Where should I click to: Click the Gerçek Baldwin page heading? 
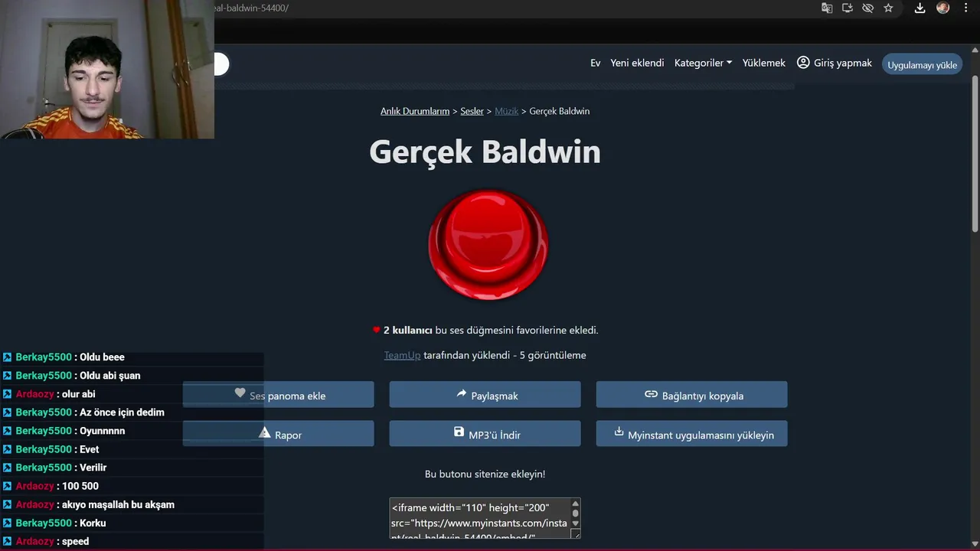(485, 152)
